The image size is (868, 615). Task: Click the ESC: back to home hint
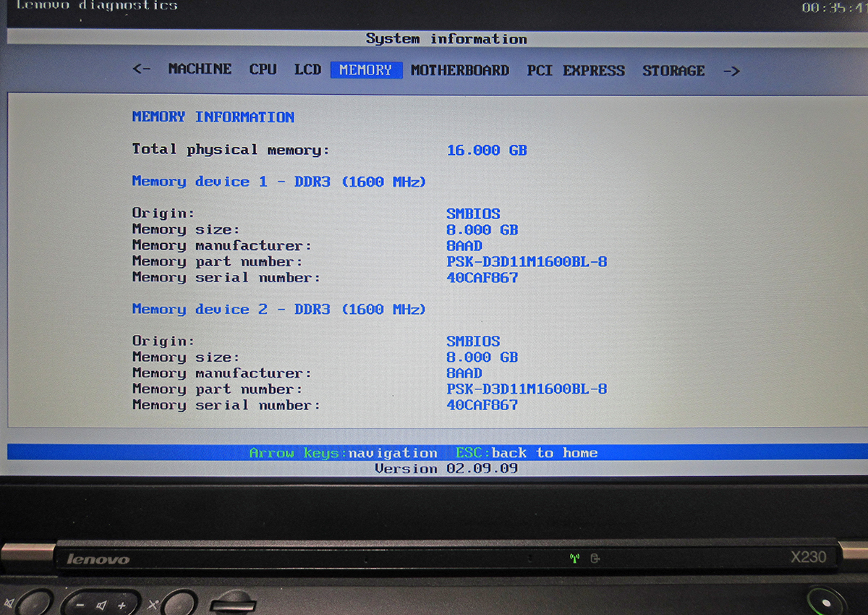(x=527, y=453)
